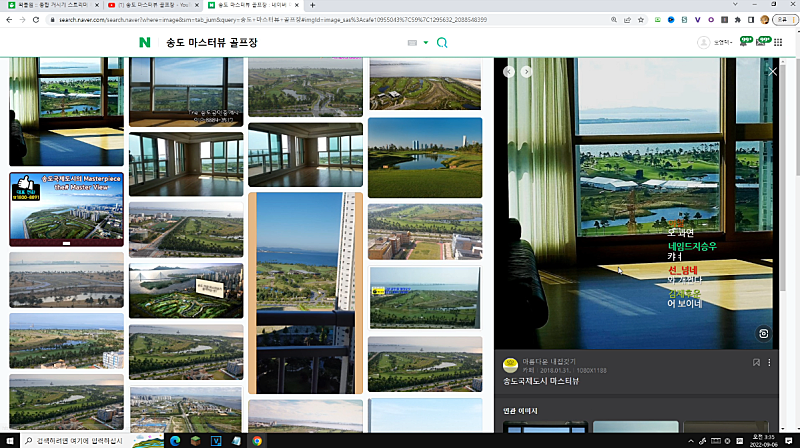Open a new browser tab
This screenshot has height=448, width=800.
click(x=312, y=5)
